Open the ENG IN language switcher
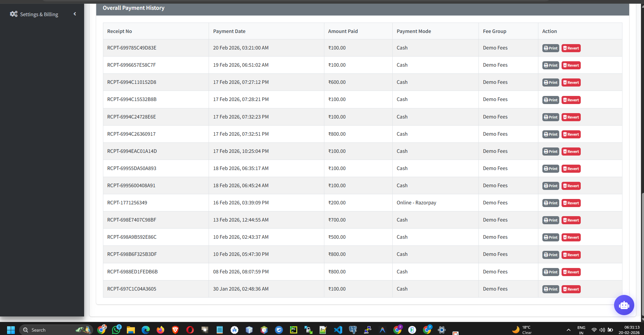Screen dimensions: 644x335 click(x=581, y=330)
